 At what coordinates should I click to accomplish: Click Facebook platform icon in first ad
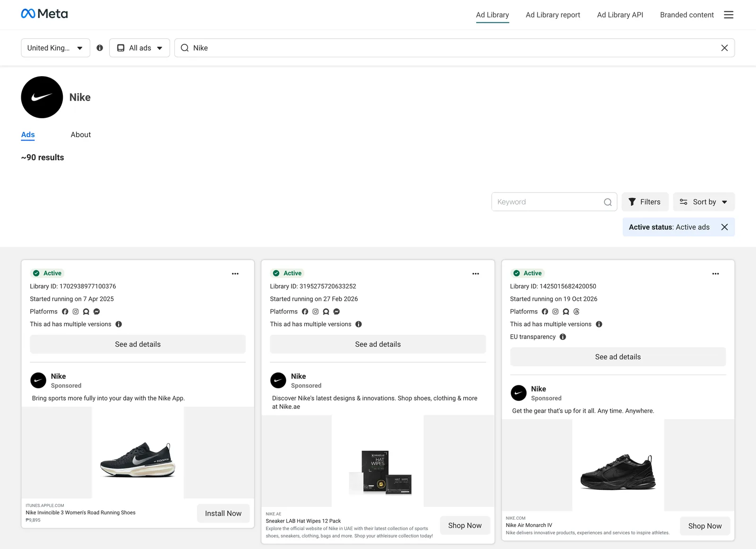pyautogui.click(x=65, y=312)
